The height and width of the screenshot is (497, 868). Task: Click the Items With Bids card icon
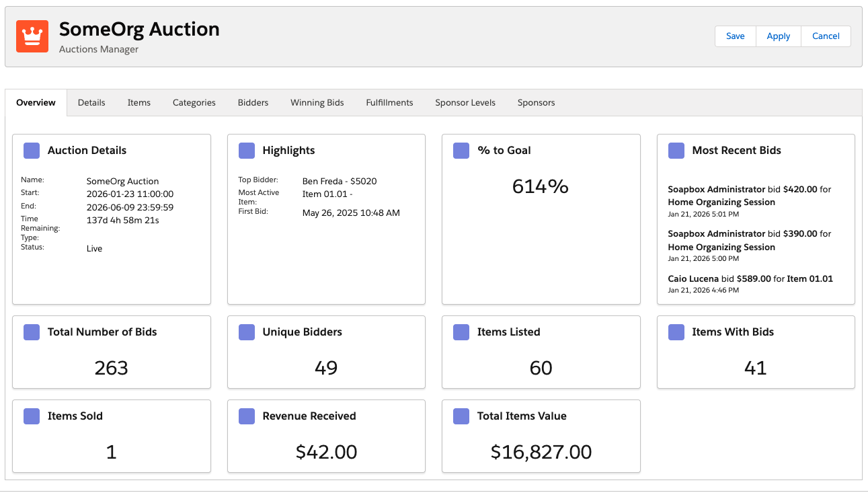tap(676, 332)
